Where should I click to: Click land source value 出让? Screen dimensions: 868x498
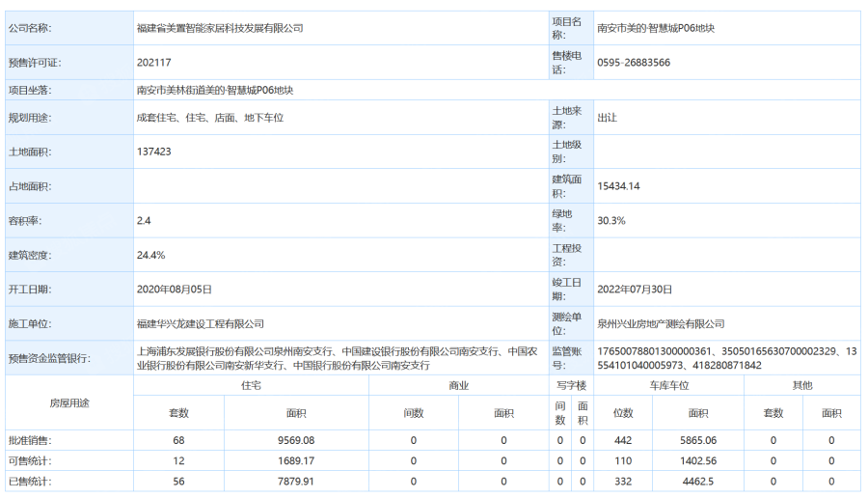coord(607,118)
